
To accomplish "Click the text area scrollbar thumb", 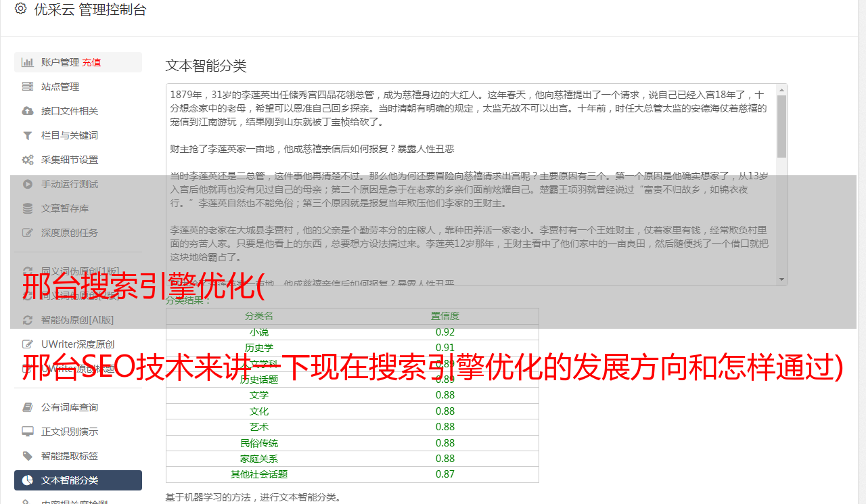I will point(782,127).
